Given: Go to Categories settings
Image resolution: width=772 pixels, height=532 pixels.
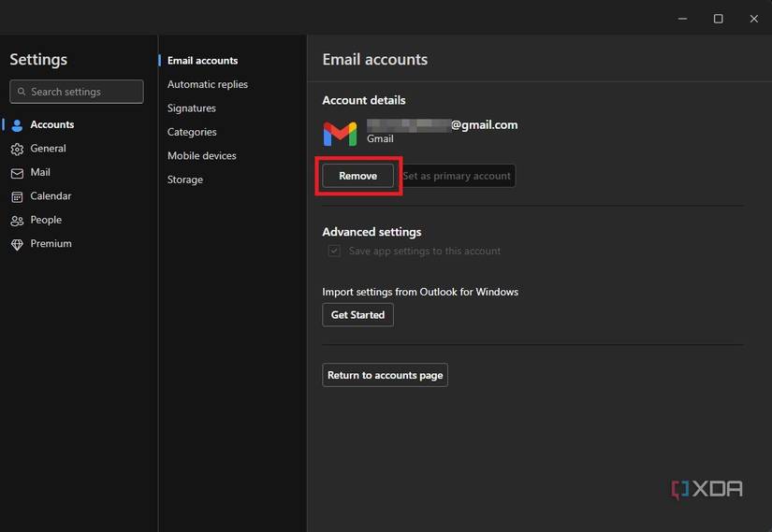Looking at the screenshot, I should [192, 132].
